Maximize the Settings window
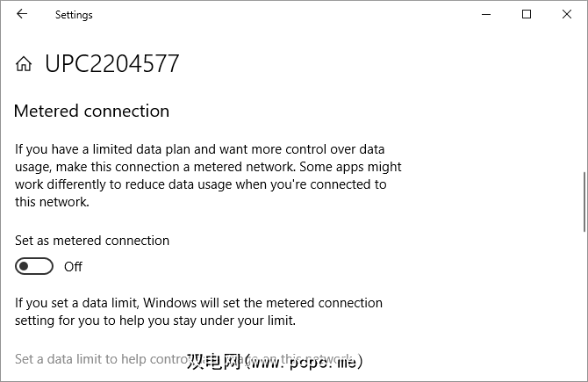 [x=527, y=14]
